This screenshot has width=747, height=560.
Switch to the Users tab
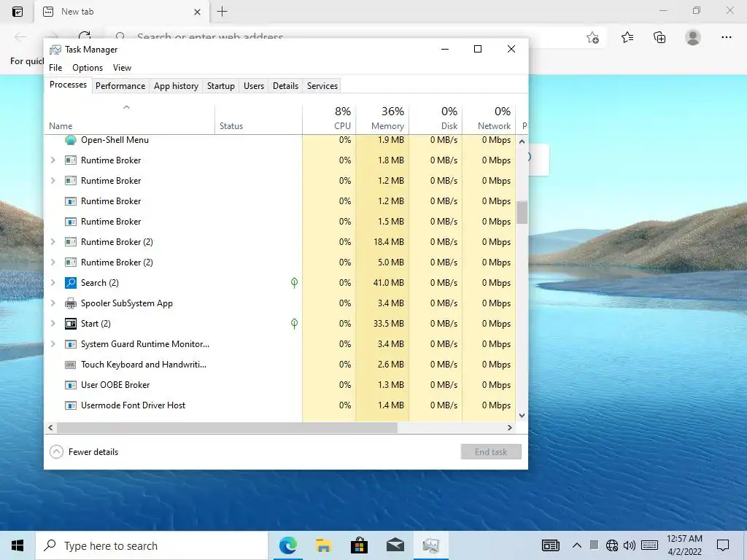point(254,86)
